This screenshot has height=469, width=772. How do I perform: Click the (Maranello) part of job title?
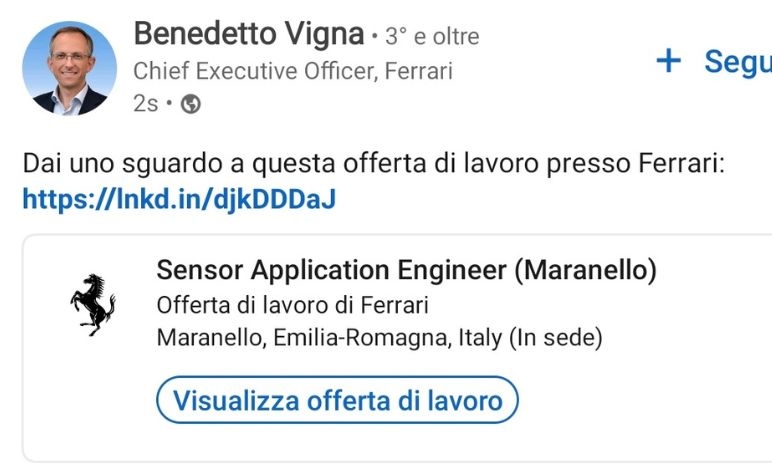pos(585,270)
